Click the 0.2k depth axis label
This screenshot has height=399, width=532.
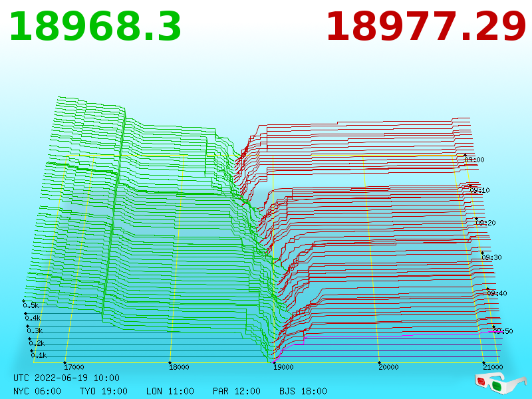[37, 343]
